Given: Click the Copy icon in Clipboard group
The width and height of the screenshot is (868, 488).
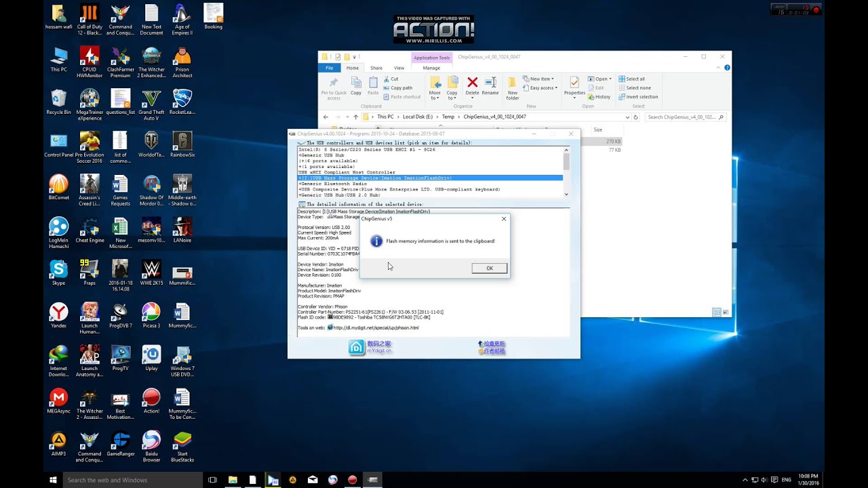Looking at the screenshot, I should coord(355,83).
